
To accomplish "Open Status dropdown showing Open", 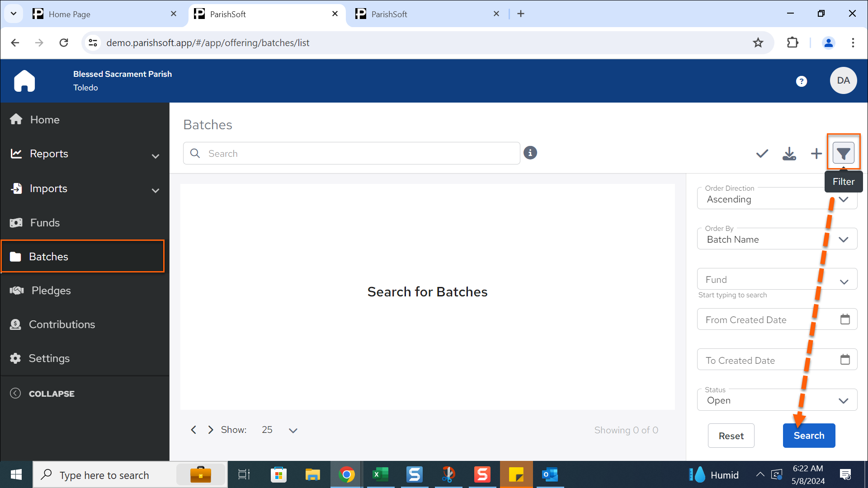I will tap(777, 400).
